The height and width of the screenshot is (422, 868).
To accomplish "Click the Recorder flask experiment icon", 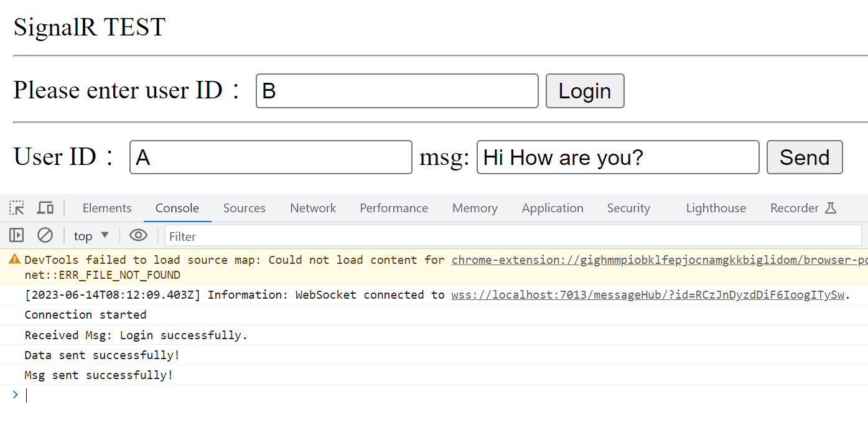I will click(x=830, y=208).
